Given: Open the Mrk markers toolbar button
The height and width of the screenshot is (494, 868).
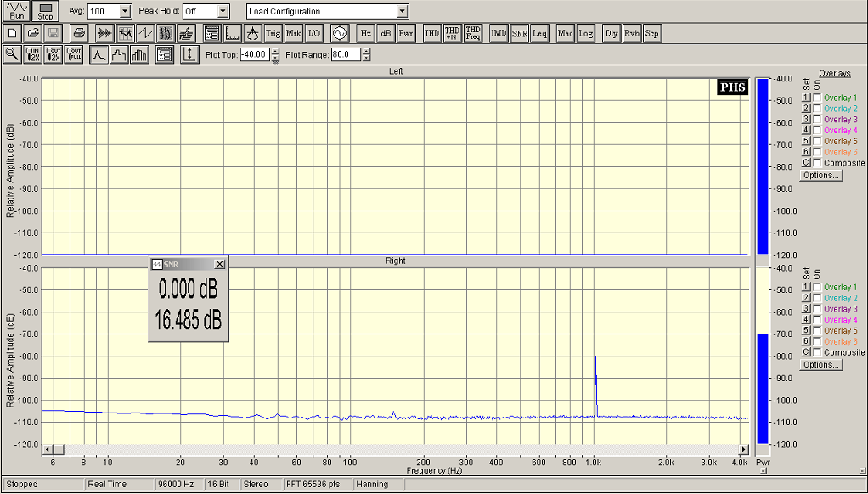Looking at the screenshot, I should [x=294, y=33].
